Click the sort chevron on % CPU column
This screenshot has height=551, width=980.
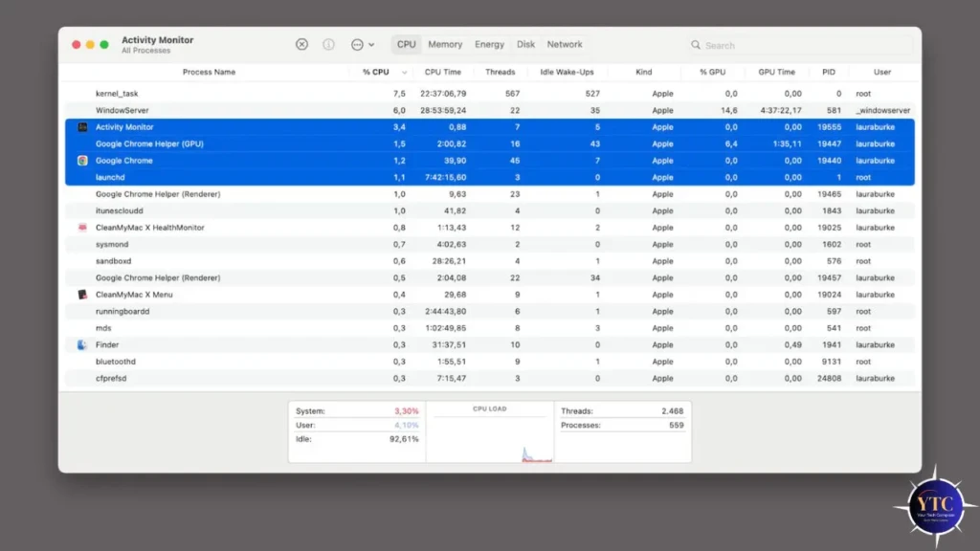coord(406,72)
